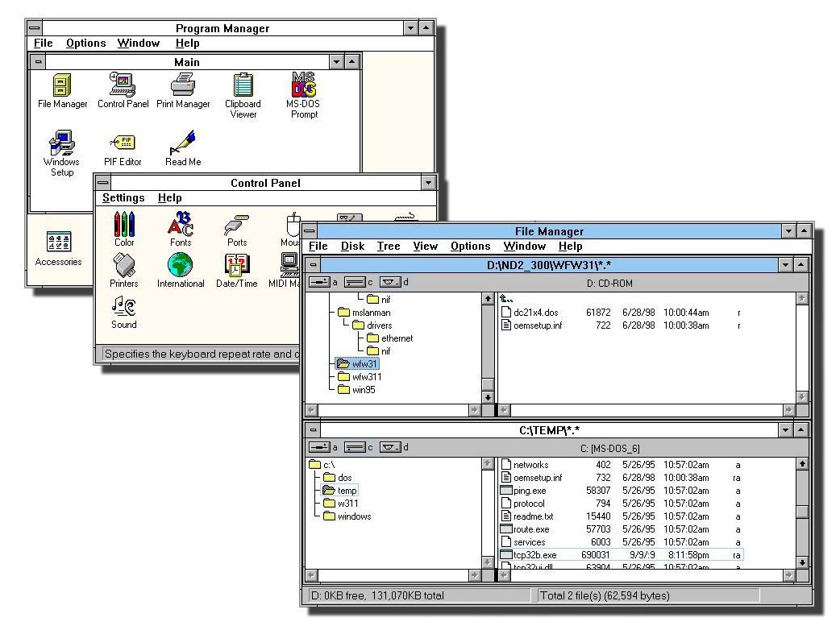This screenshot has width=840, height=626.
Task: Open the Date/Time control panel icon
Action: [x=236, y=266]
